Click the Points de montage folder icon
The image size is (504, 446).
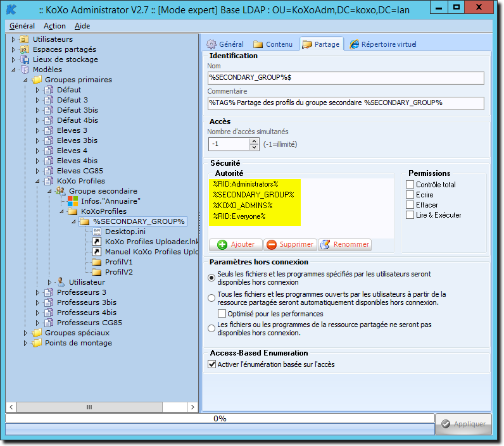37,343
